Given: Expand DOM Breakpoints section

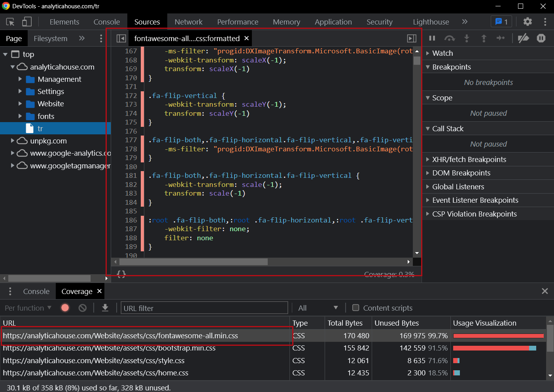Looking at the screenshot, I should 488,173.
